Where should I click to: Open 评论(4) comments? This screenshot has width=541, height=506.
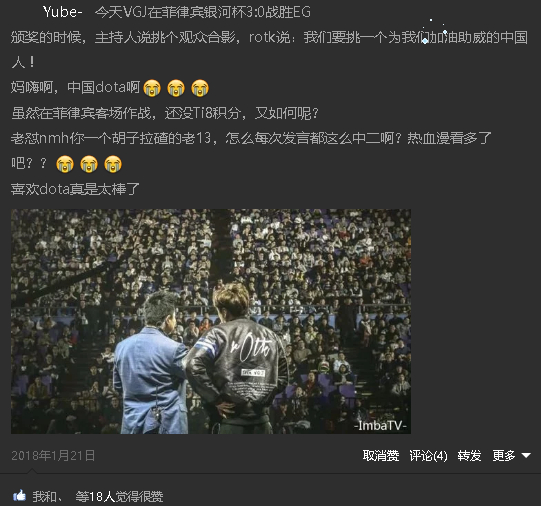tap(429, 456)
